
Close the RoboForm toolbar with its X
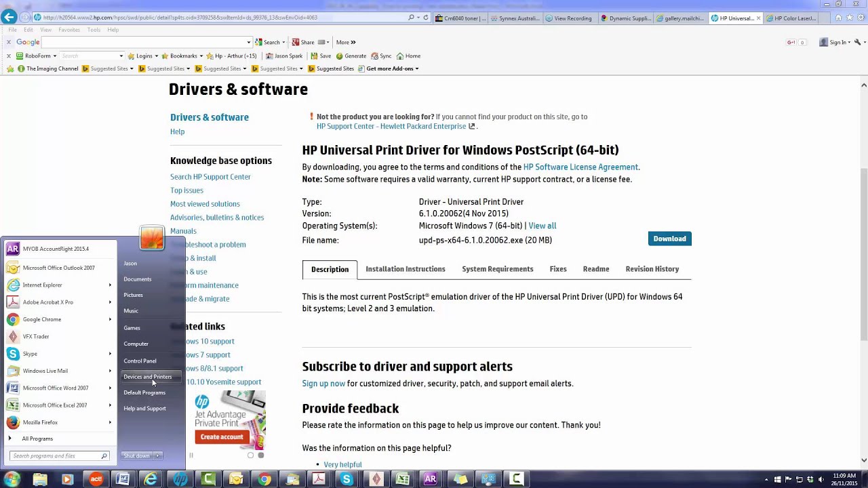8,56
